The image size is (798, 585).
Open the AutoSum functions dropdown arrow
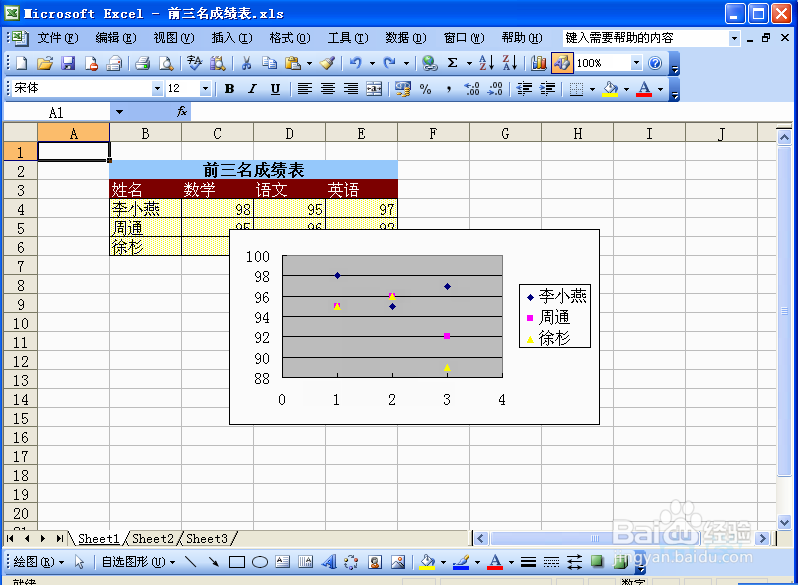(x=469, y=63)
